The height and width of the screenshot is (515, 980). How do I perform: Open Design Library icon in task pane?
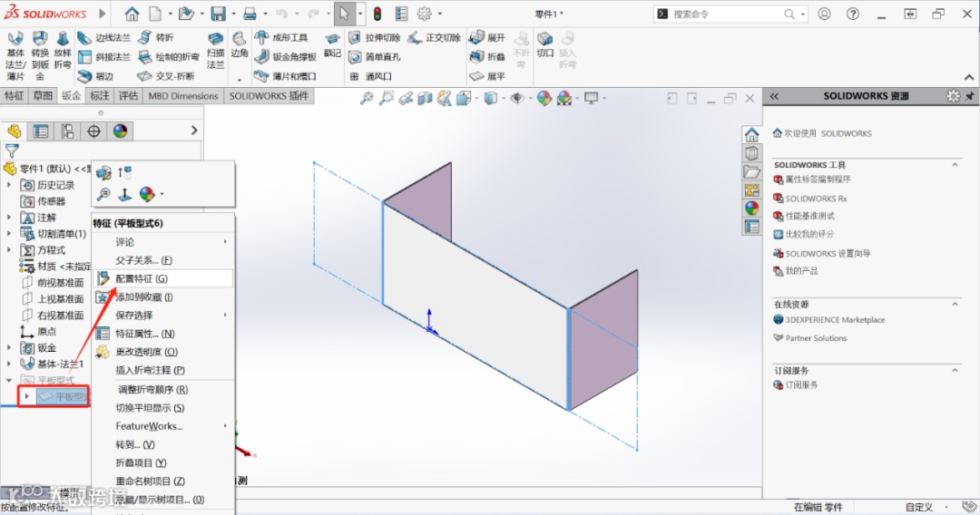752,153
